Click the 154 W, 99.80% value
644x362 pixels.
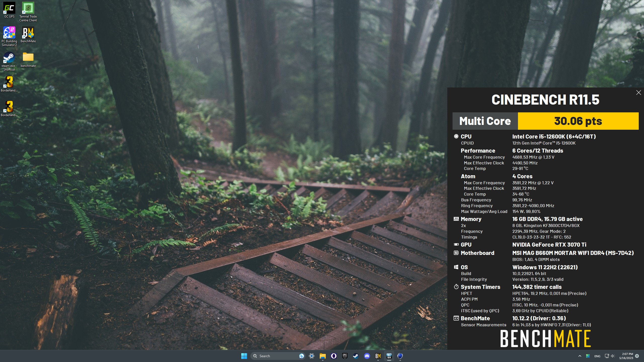pyautogui.click(x=526, y=211)
